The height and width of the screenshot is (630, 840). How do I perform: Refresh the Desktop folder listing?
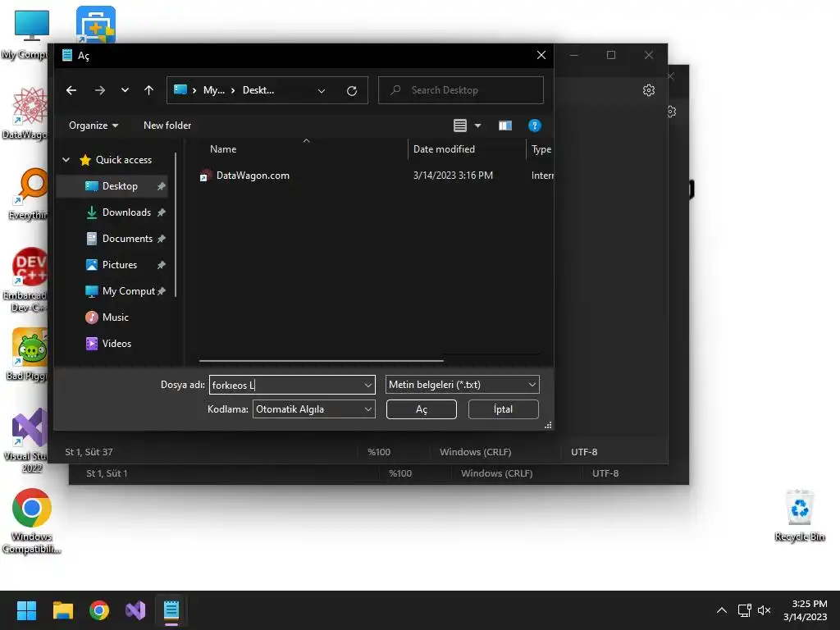click(352, 90)
